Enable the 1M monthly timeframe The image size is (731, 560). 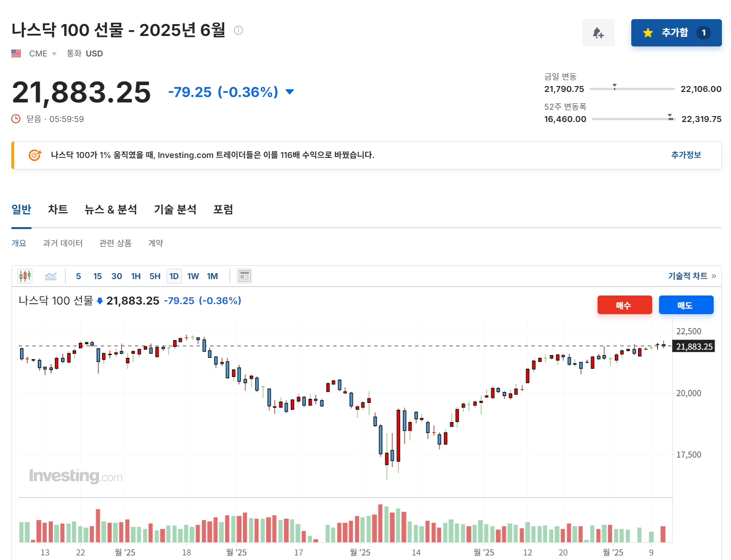[212, 276]
